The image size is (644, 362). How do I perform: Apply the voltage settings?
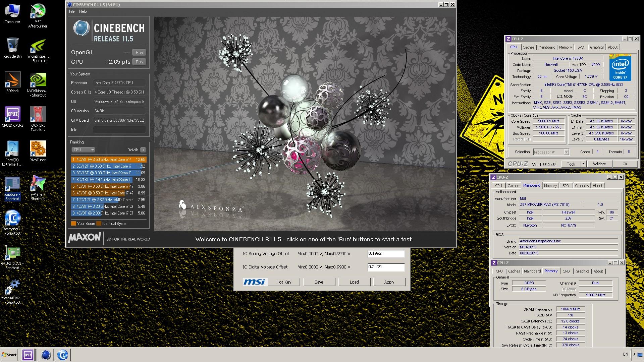tap(389, 282)
